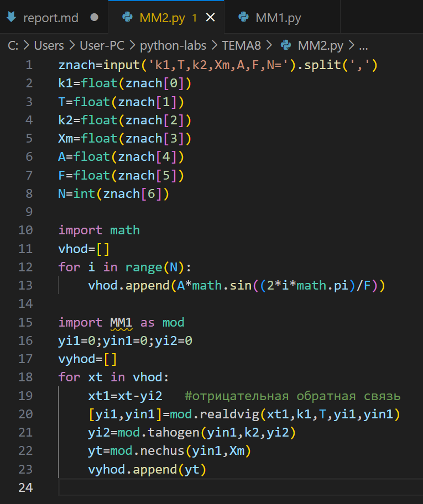Click the Python icon on MM2.py tab
This screenshot has height=504, width=423.
[x=128, y=18]
